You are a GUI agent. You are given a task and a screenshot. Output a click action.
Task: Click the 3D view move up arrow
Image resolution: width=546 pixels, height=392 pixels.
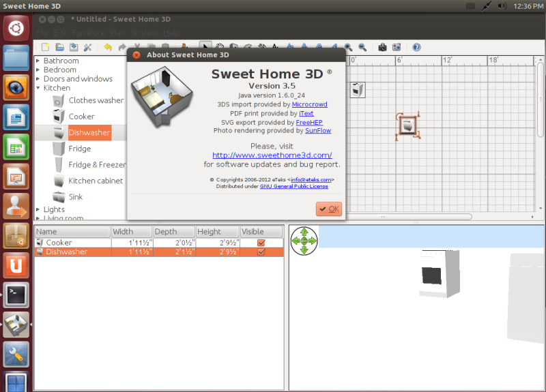tap(304, 231)
